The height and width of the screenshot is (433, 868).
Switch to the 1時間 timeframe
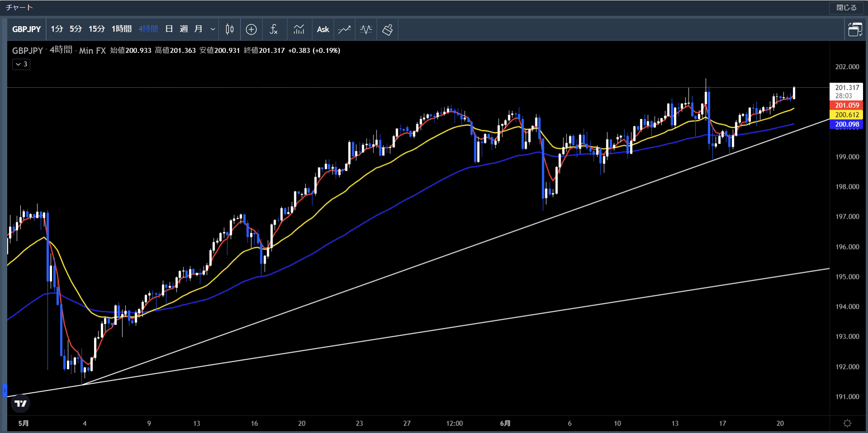pos(121,29)
